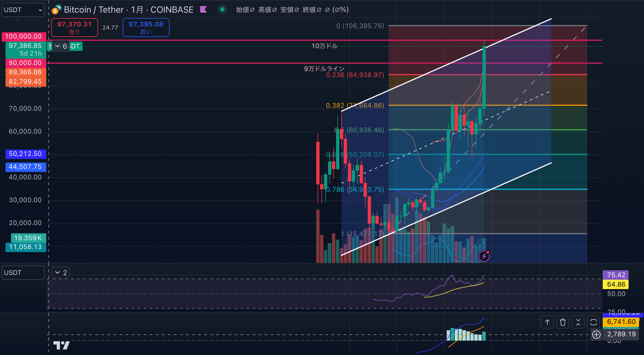644x355 pixels.
Task: Open the top USDT currency dropdown
Action: [23, 10]
